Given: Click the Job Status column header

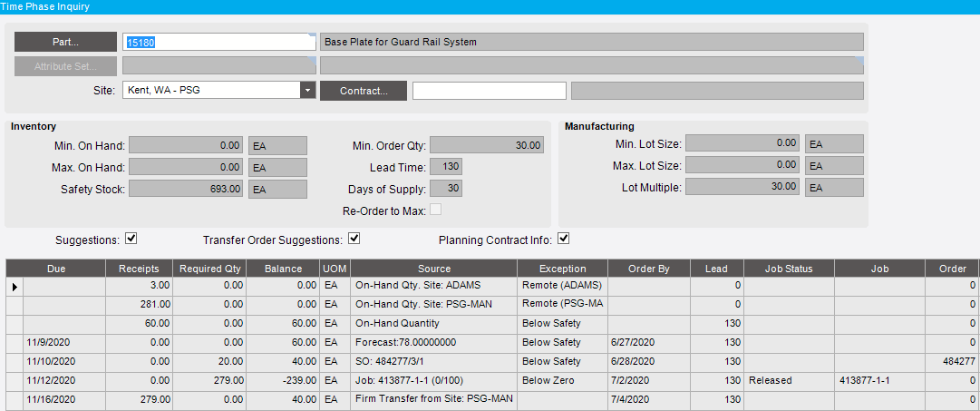Looking at the screenshot, I should coord(789,269).
